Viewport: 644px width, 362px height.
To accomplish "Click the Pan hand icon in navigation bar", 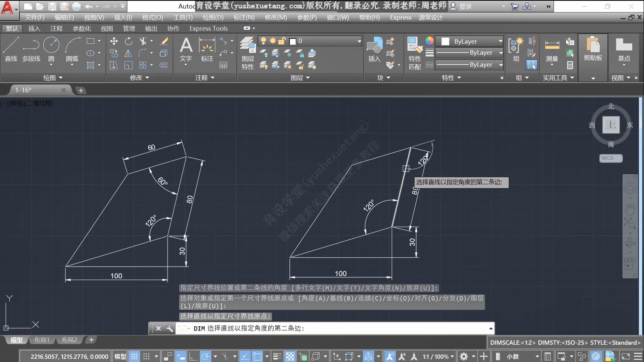I will 630,209.
